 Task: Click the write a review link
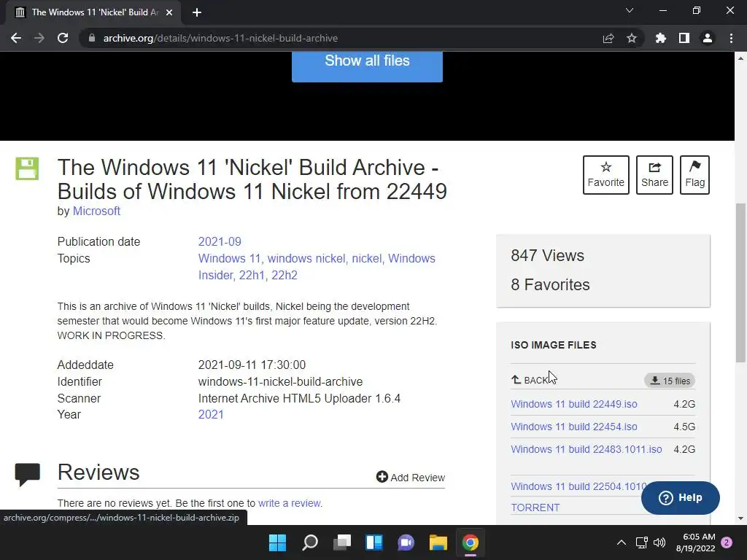[289, 503]
